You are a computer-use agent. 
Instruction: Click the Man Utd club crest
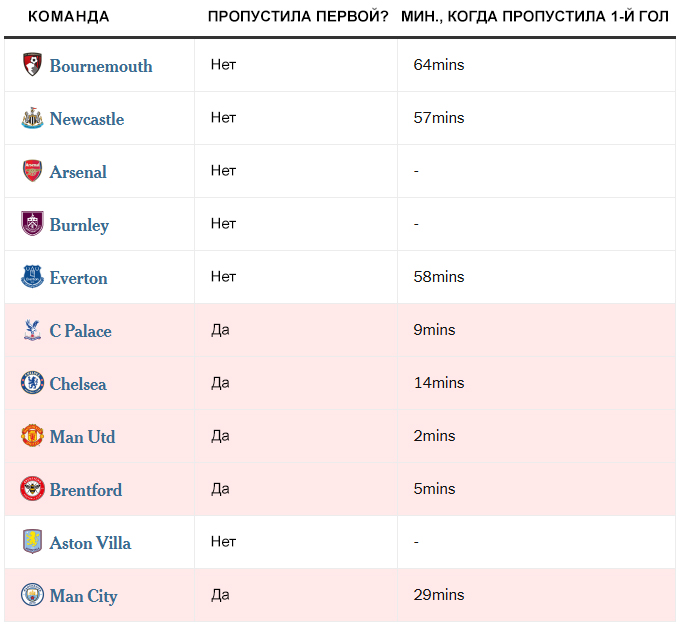[x=32, y=436]
